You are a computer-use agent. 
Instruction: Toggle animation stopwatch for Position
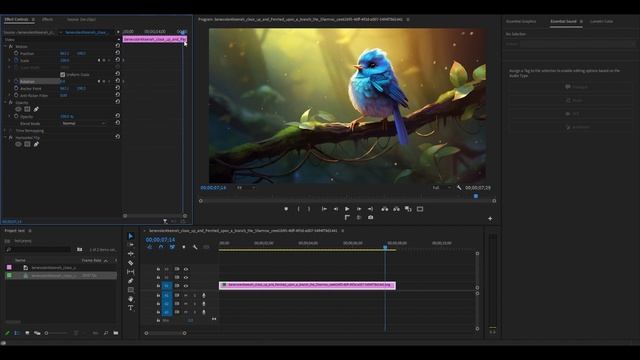point(16,53)
